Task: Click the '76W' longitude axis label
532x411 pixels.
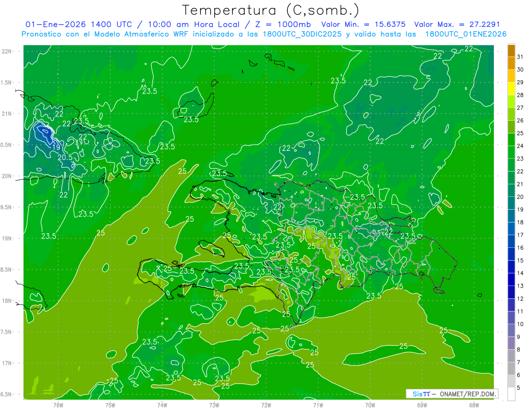Action: 58,405
